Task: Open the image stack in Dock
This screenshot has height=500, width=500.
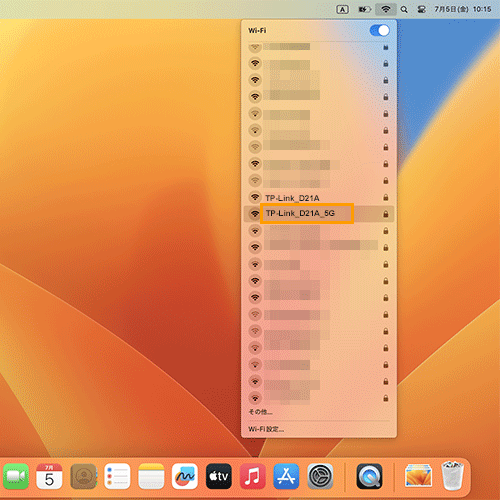Action: coord(419,476)
